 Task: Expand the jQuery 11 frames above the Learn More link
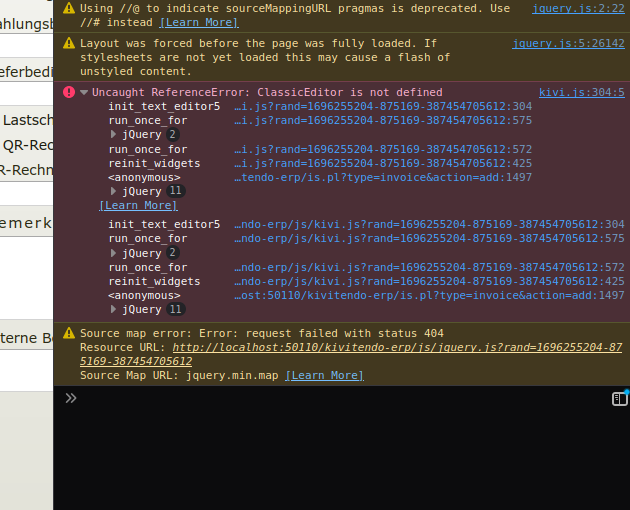(114, 191)
